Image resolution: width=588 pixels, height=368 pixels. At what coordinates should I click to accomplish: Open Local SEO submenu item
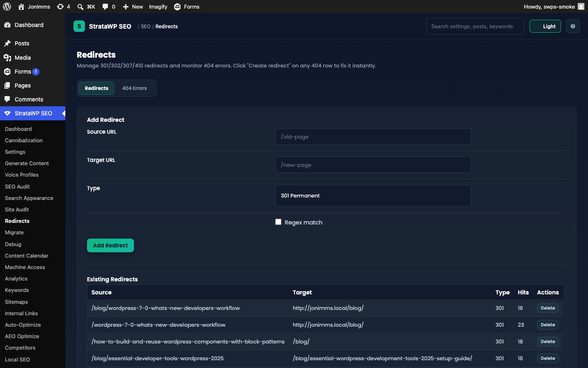(17, 359)
